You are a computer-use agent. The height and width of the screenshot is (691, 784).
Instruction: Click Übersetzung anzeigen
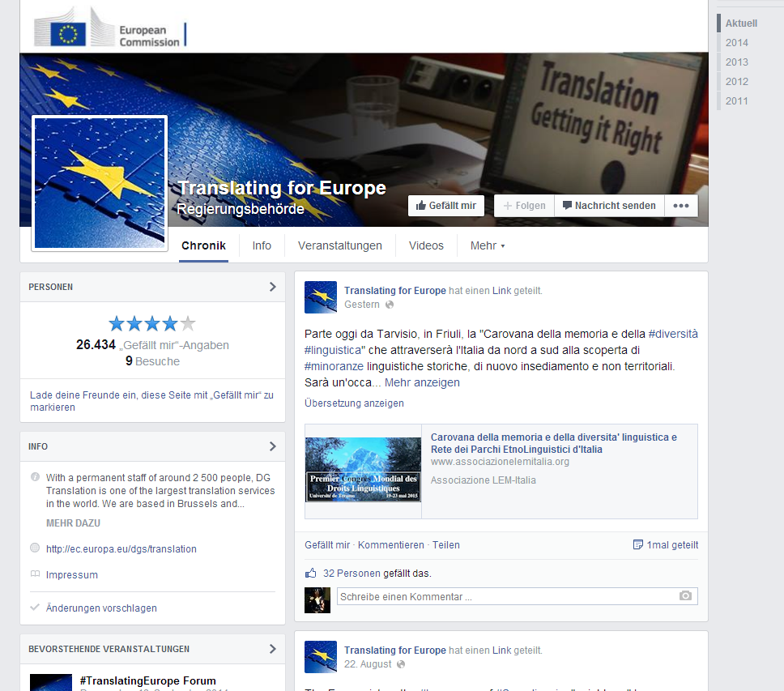pyautogui.click(x=354, y=403)
